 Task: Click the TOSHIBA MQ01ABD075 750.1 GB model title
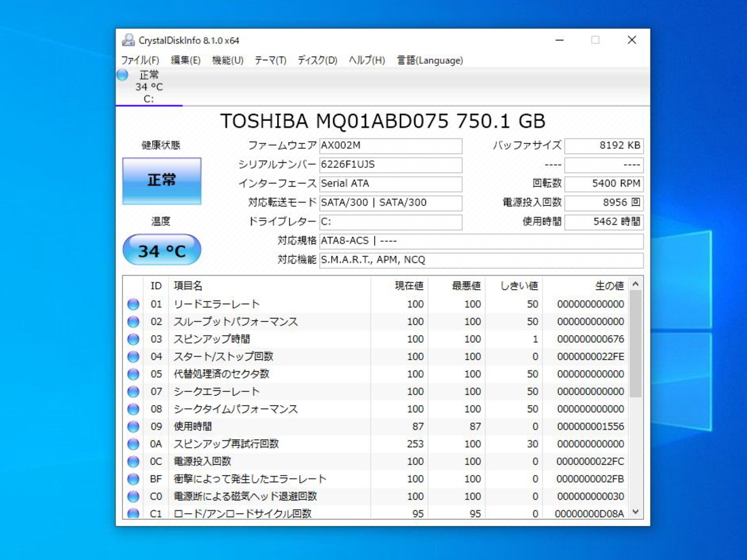point(382,122)
